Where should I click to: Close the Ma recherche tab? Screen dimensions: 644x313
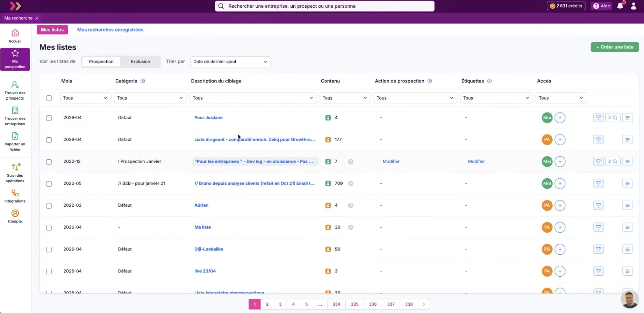tap(37, 18)
